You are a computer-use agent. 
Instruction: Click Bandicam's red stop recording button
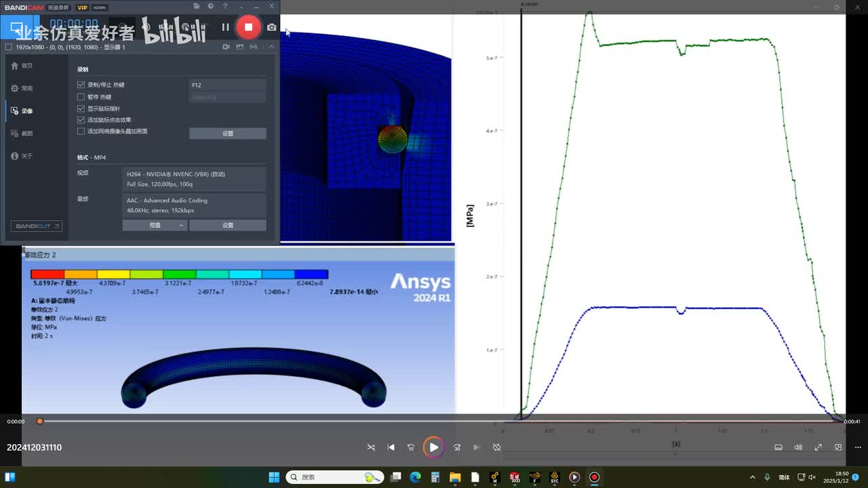click(x=248, y=27)
